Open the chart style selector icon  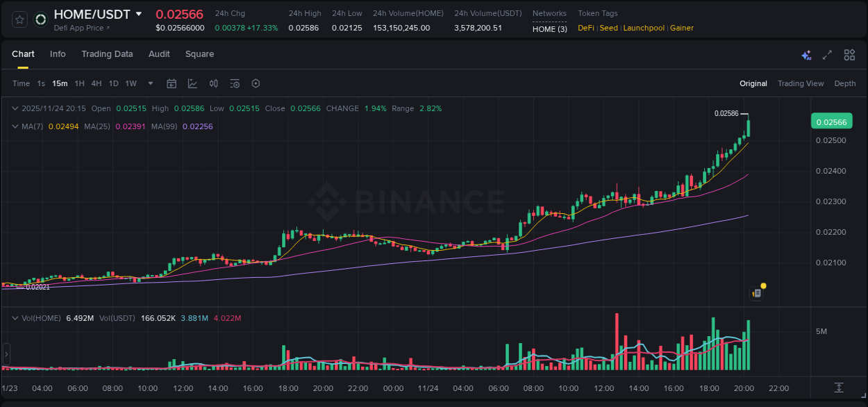click(191, 83)
